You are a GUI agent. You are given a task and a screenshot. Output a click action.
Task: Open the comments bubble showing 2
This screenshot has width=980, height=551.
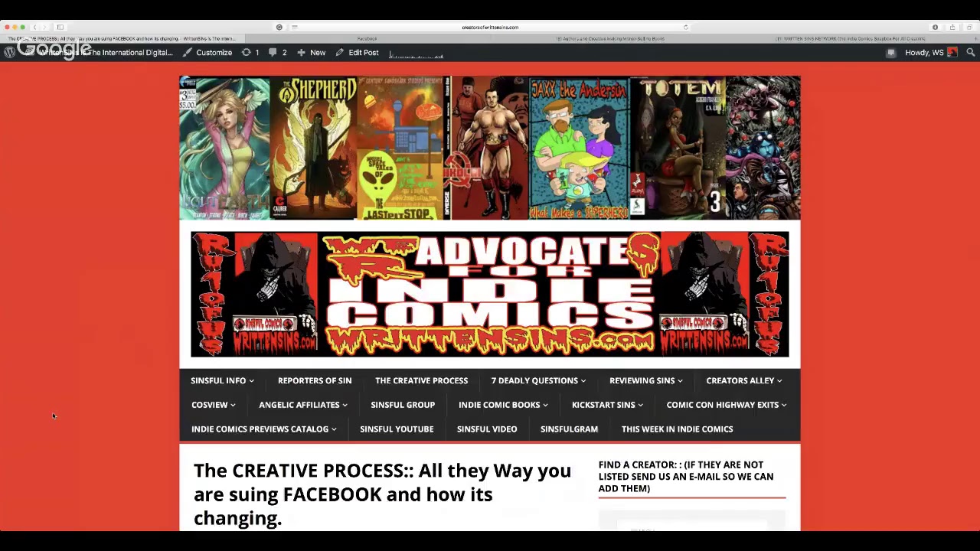278,53
